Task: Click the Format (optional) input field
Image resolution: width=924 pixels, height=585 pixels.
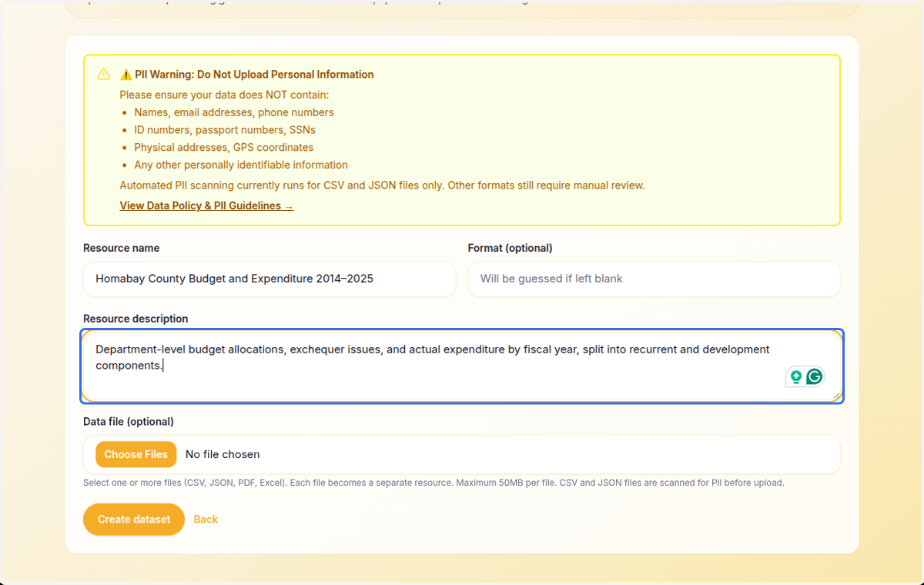Action: click(654, 279)
